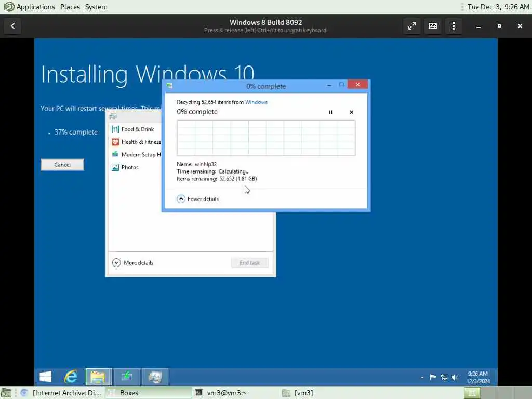Click the green workspace switcher box

tap(472, 393)
